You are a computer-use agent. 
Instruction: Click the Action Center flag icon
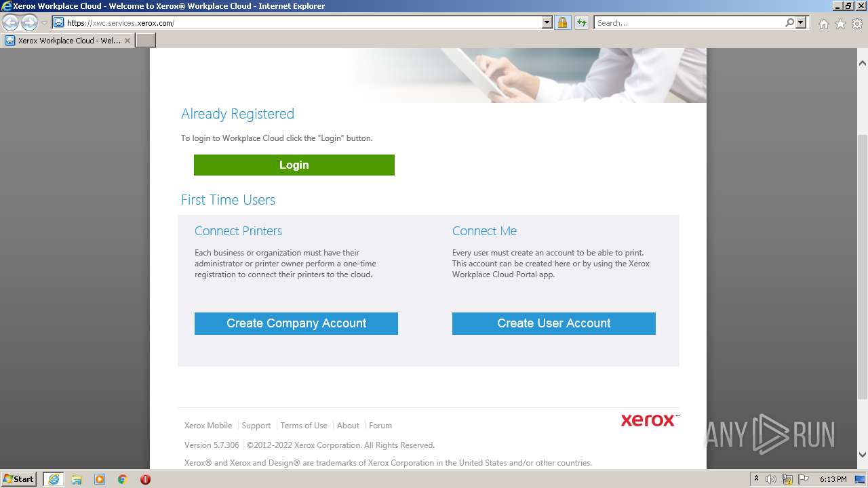[x=804, y=479]
